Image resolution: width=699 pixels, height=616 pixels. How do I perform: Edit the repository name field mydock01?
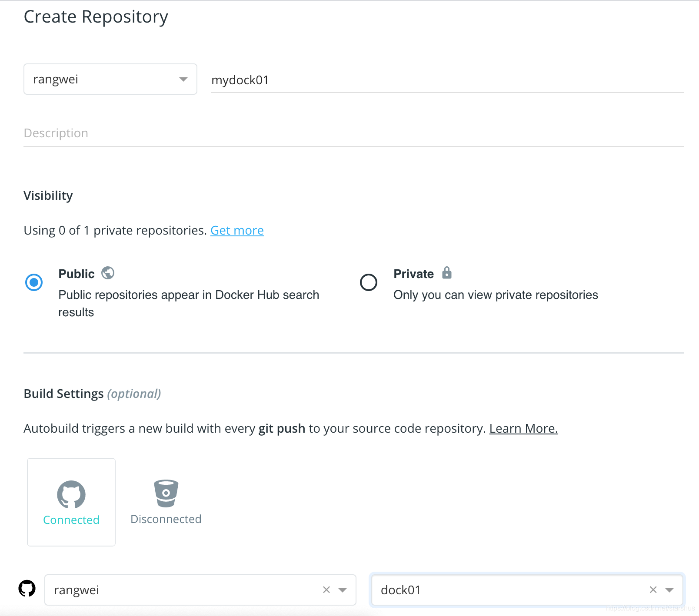(448, 80)
